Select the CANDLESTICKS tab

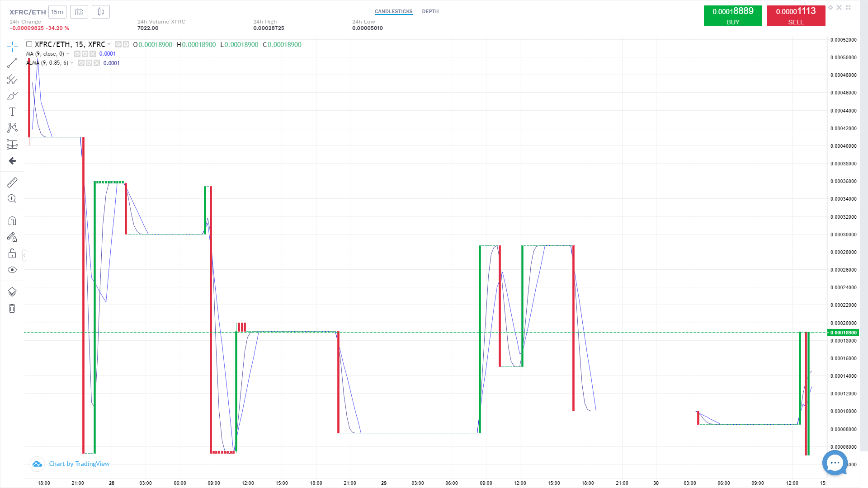click(393, 11)
